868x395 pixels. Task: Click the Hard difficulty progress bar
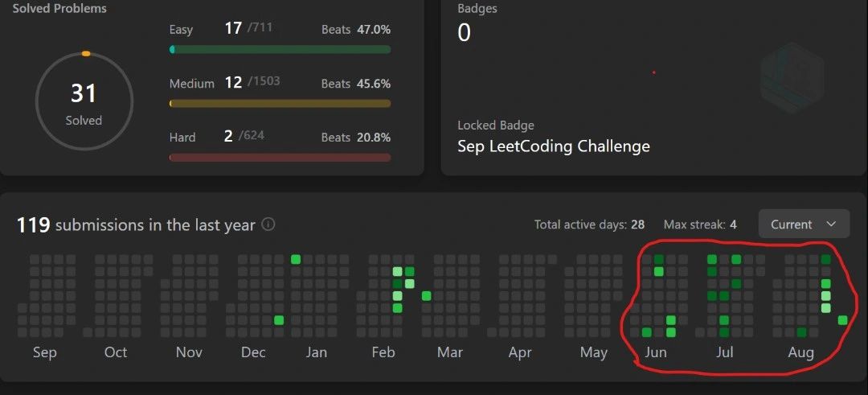[x=280, y=158]
